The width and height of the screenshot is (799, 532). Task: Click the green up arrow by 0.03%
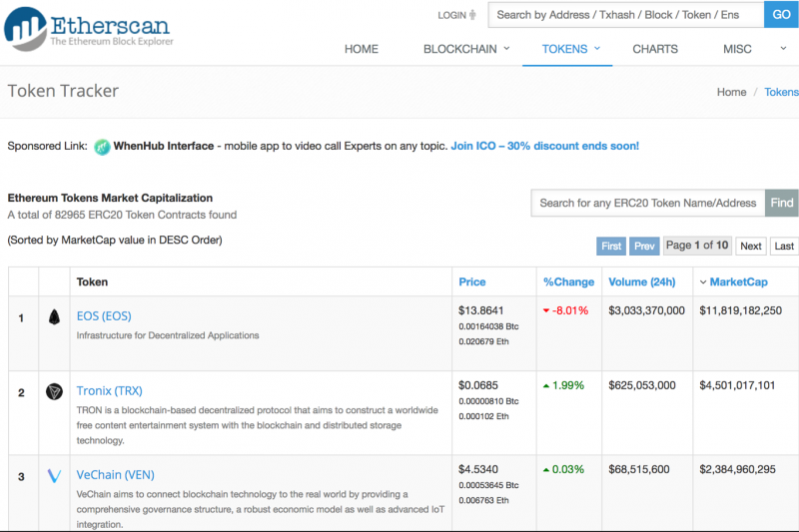pos(546,470)
